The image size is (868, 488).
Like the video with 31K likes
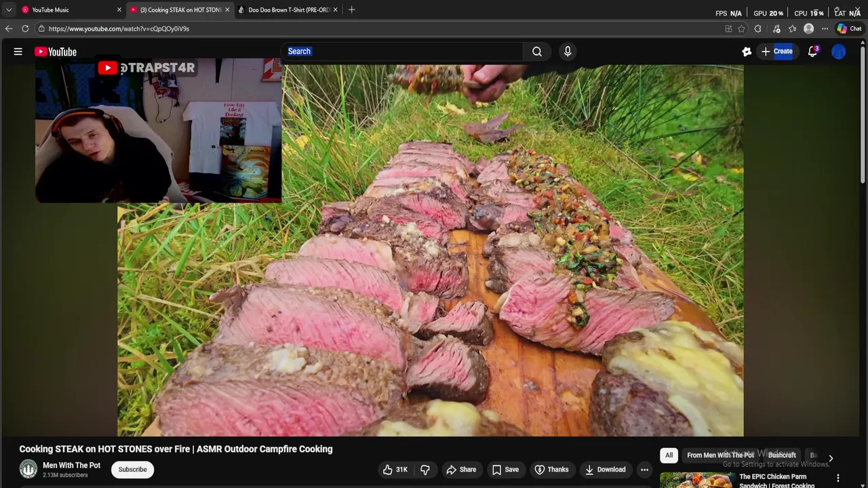tap(395, 470)
